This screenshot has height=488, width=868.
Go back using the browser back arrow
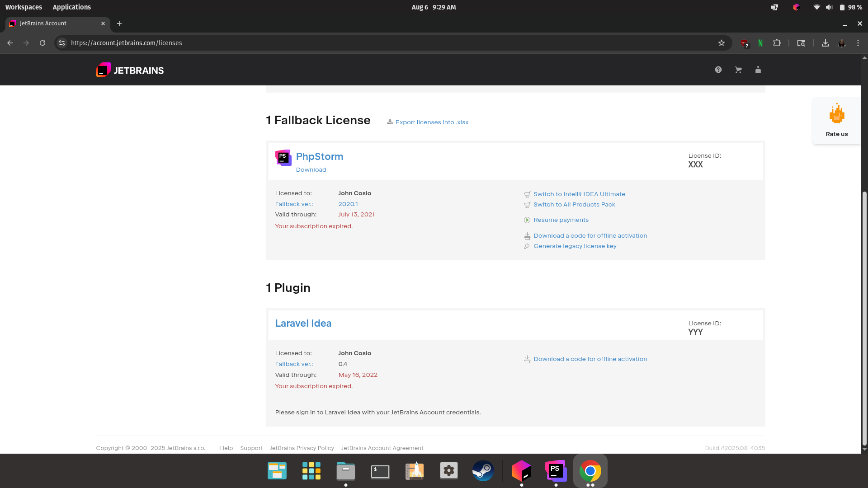[x=10, y=43]
